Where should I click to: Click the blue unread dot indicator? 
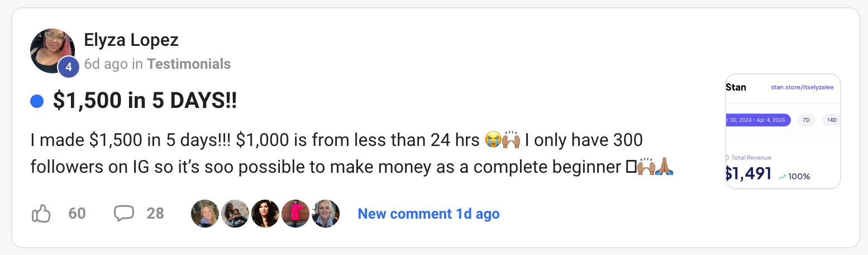point(37,101)
